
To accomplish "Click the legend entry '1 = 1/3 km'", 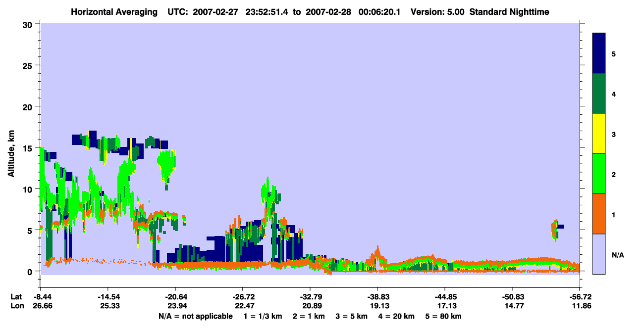I will click(x=263, y=316).
